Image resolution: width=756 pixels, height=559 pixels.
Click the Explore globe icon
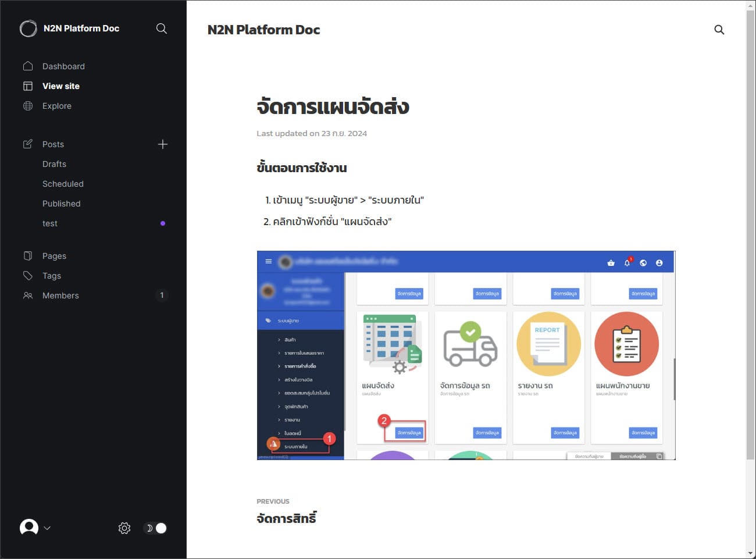click(28, 106)
